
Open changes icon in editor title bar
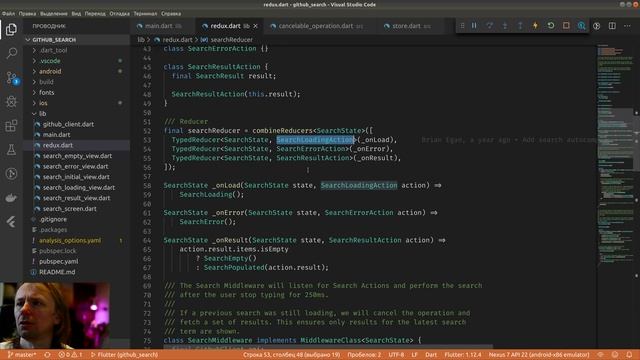pyautogui.click(x=596, y=26)
